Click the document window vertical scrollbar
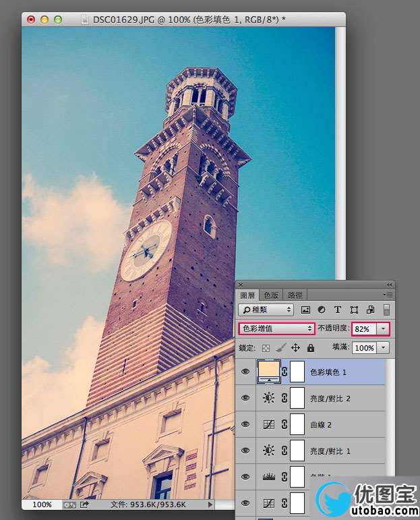 340,153
